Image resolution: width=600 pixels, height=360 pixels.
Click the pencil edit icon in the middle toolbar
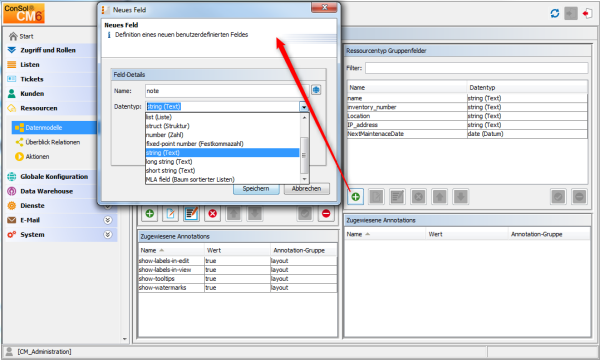click(x=170, y=213)
